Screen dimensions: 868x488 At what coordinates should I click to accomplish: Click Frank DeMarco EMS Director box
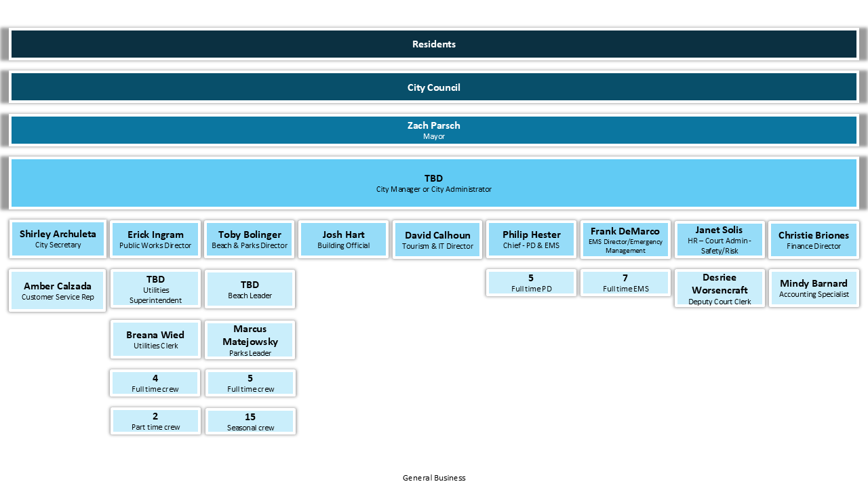point(625,240)
